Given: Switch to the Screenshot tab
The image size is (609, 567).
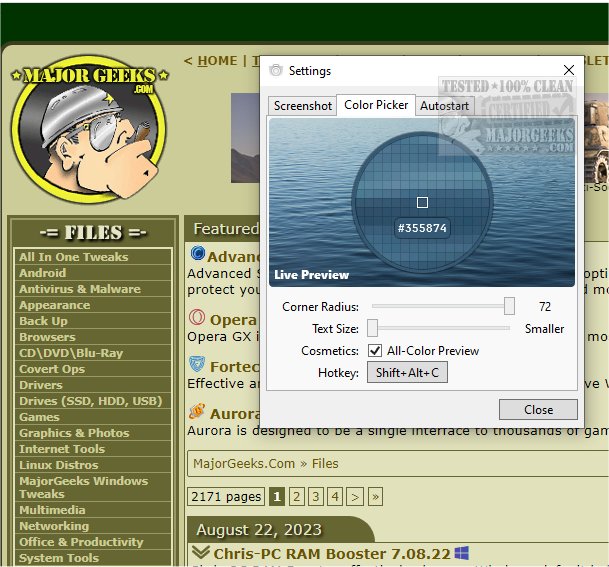Looking at the screenshot, I should (302, 106).
